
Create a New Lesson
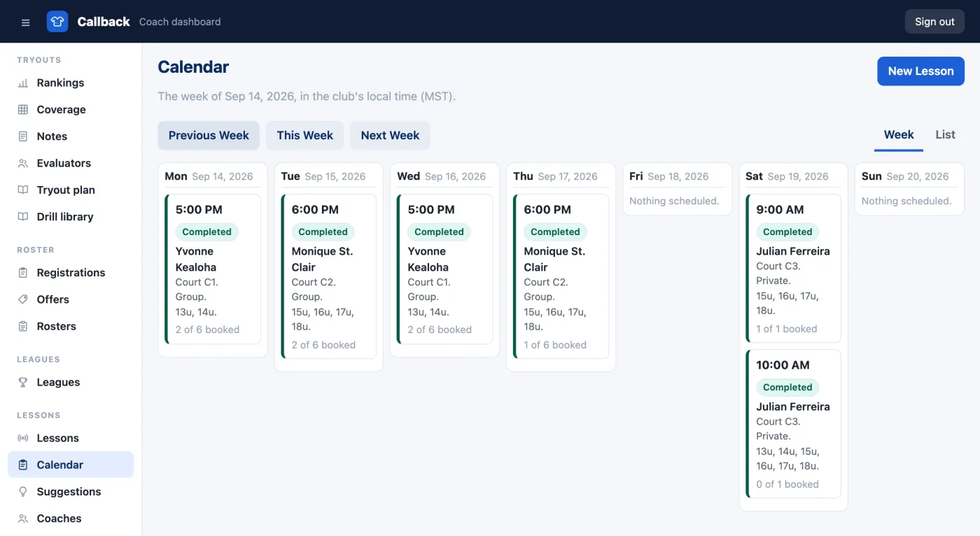point(920,71)
